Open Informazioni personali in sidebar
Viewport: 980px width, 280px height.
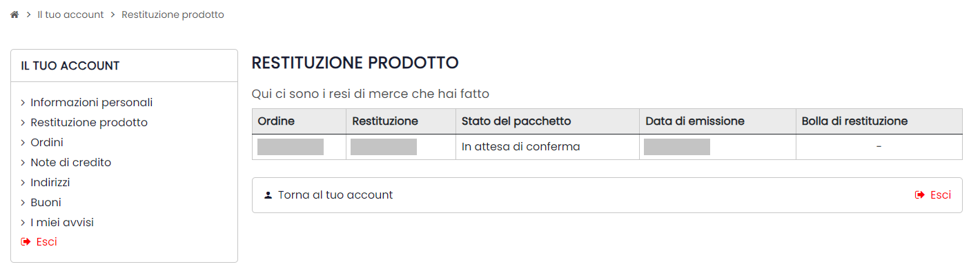coord(91,103)
